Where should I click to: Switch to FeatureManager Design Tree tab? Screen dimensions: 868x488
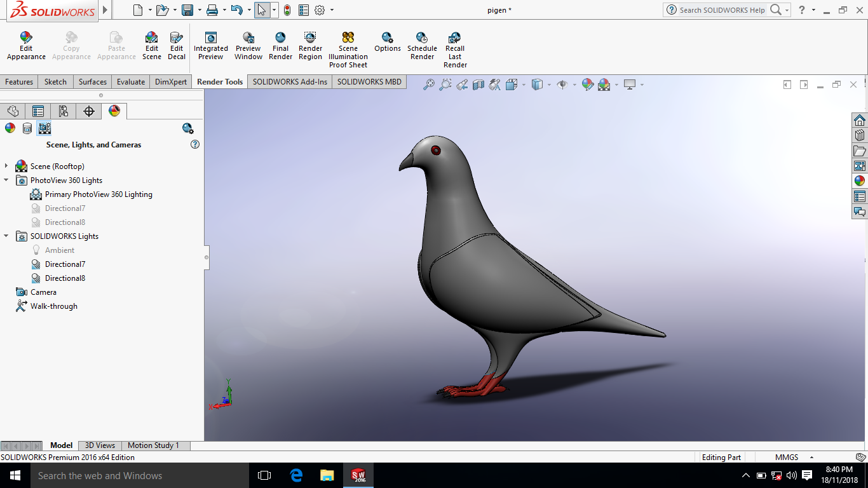13,111
